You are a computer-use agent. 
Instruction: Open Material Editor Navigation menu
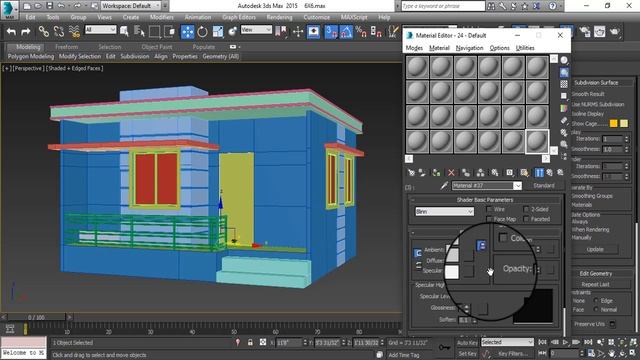pyautogui.click(x=469, y=48)
